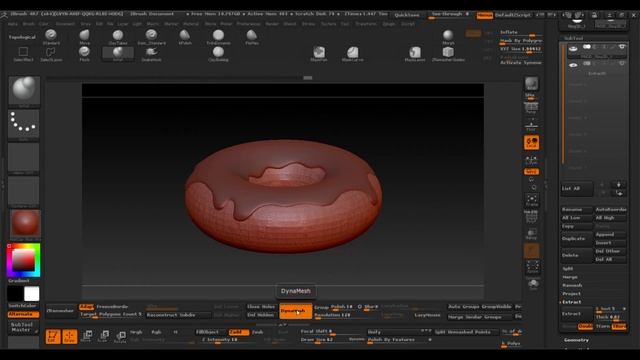Screen dimensions: 640x360
Task: Open the Dots stroke type thumbnail
Action: pos(24,124)
